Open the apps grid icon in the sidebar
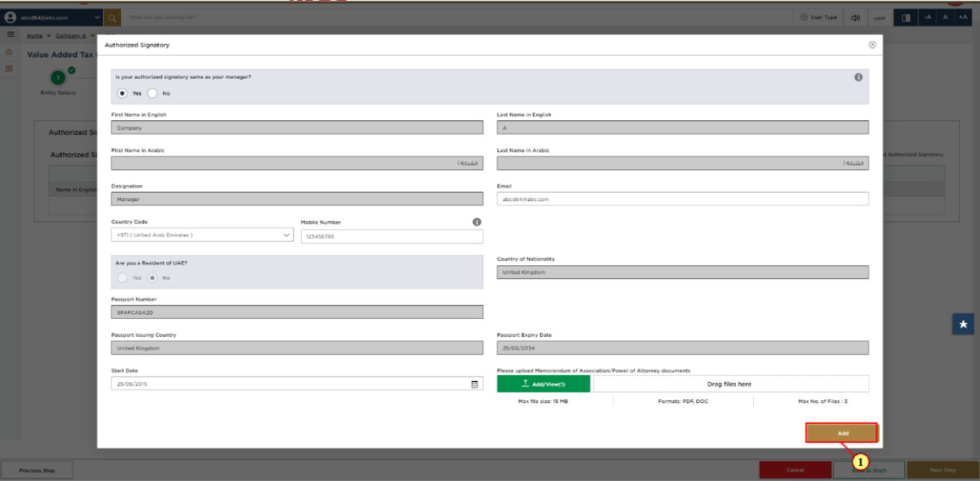 (x=9, y=68)
